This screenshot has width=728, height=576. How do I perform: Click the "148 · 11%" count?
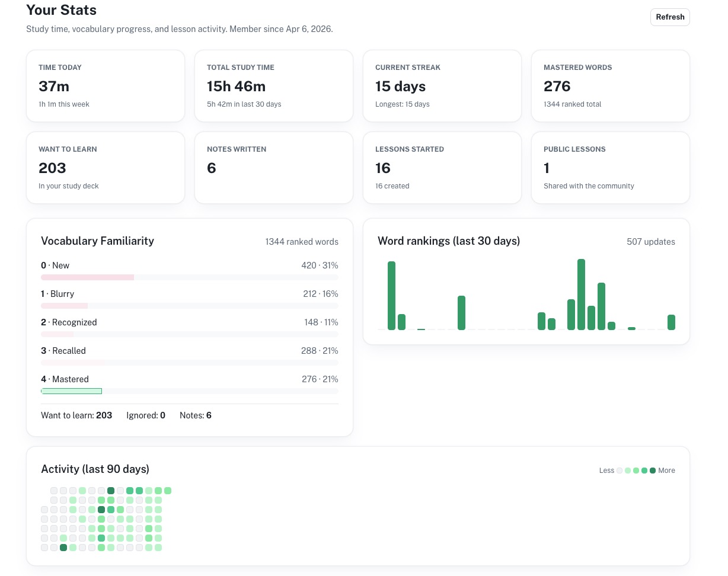point(321,322)
